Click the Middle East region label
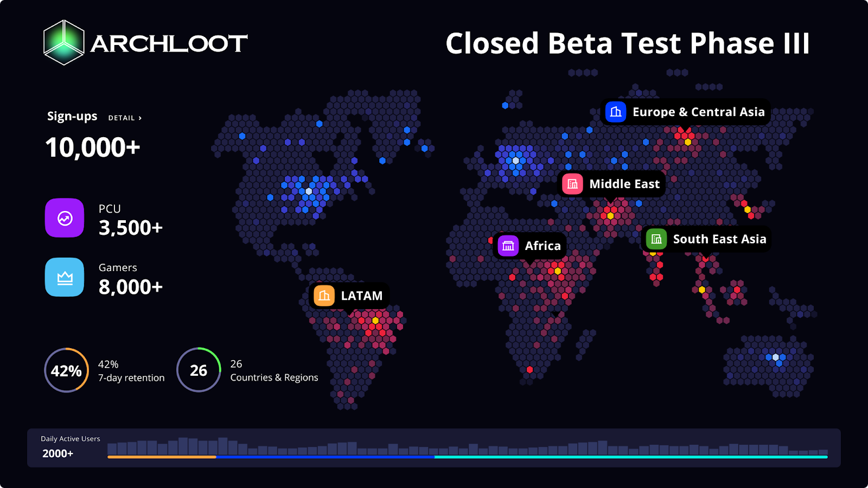This screenshot has width=868, height=488. [624, 184]
